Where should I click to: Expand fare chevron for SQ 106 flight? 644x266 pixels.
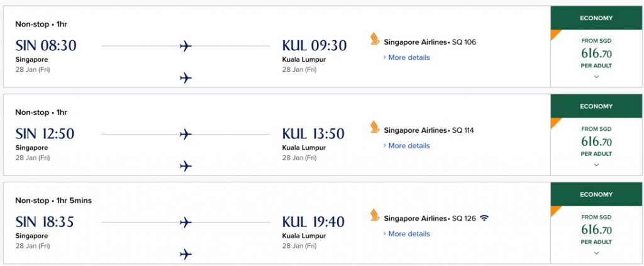tap(596, 77)
